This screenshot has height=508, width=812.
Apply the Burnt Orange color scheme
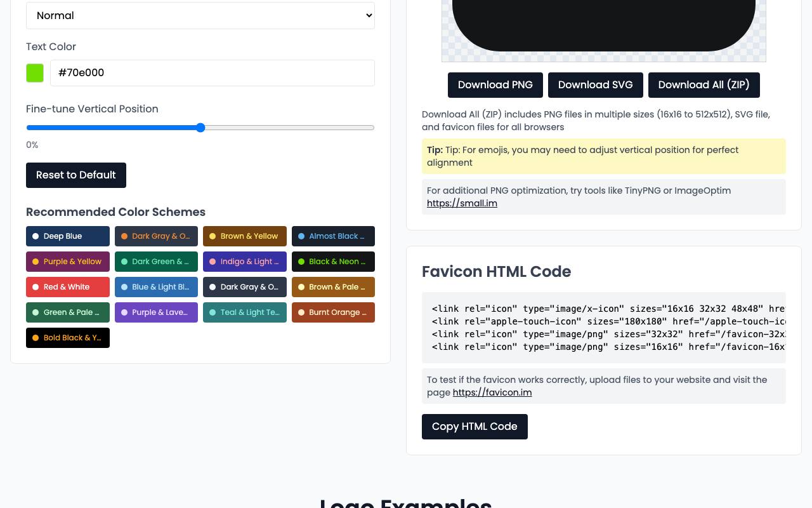click(333, 312)
